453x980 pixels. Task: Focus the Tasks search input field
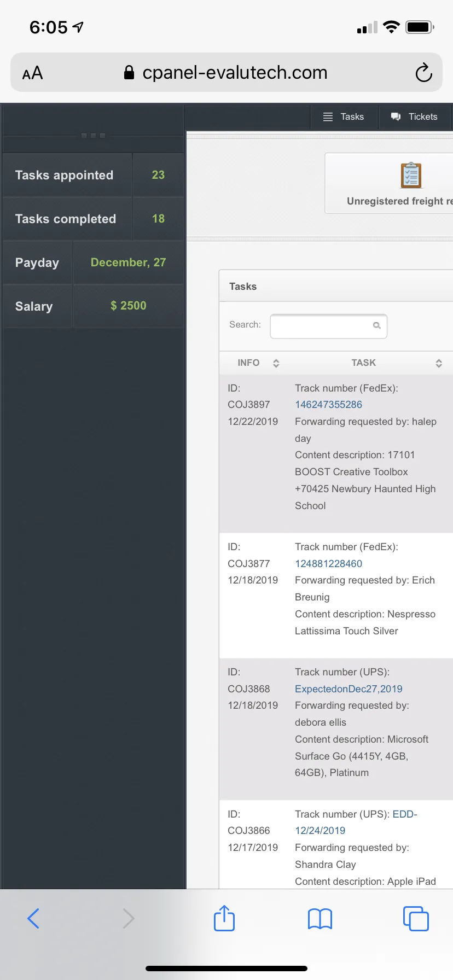328,326
